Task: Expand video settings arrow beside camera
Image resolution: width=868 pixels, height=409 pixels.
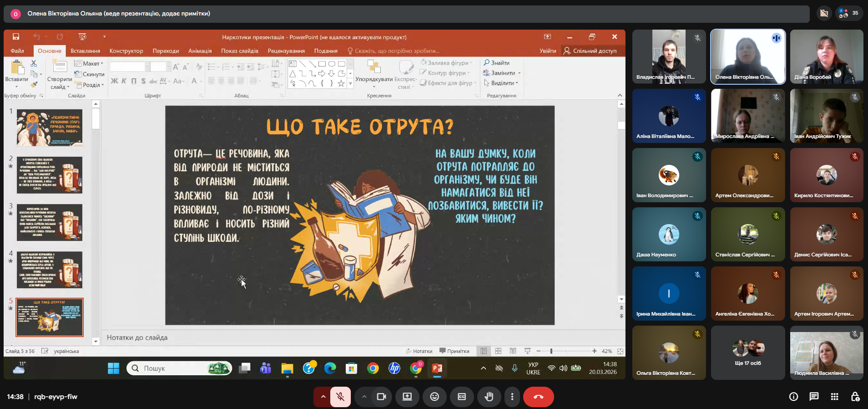Action: (x=364, y=397)
